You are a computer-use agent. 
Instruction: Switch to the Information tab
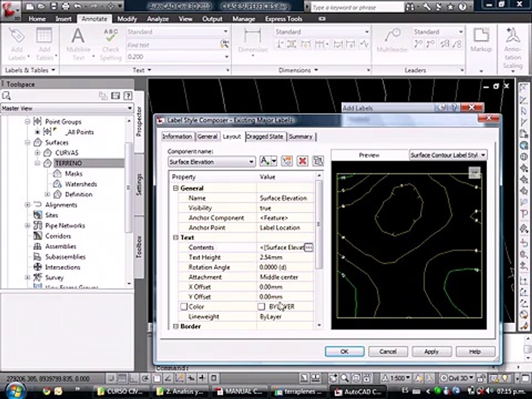point(177,136)
